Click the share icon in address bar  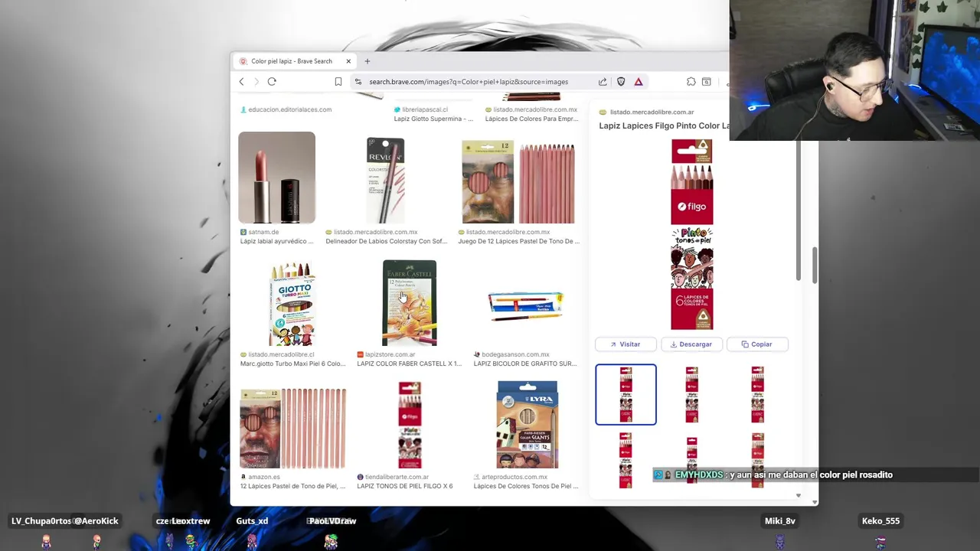pyautogui.click(x=603, y=82)
